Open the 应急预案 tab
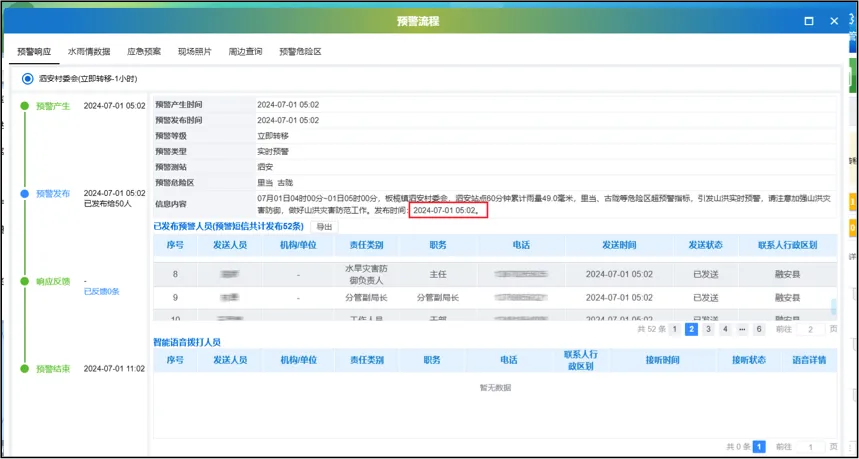Image resolution: width=859 pixels, height=459 pixels. pyautogui.click(x=144, y=51)
